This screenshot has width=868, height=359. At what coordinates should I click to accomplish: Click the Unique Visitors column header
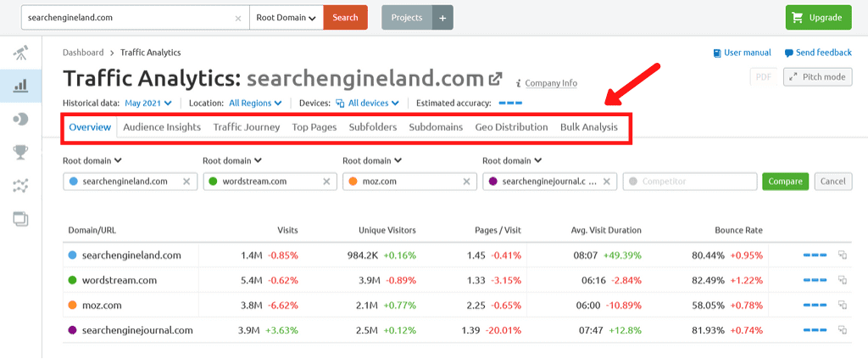tap(387, 230)
